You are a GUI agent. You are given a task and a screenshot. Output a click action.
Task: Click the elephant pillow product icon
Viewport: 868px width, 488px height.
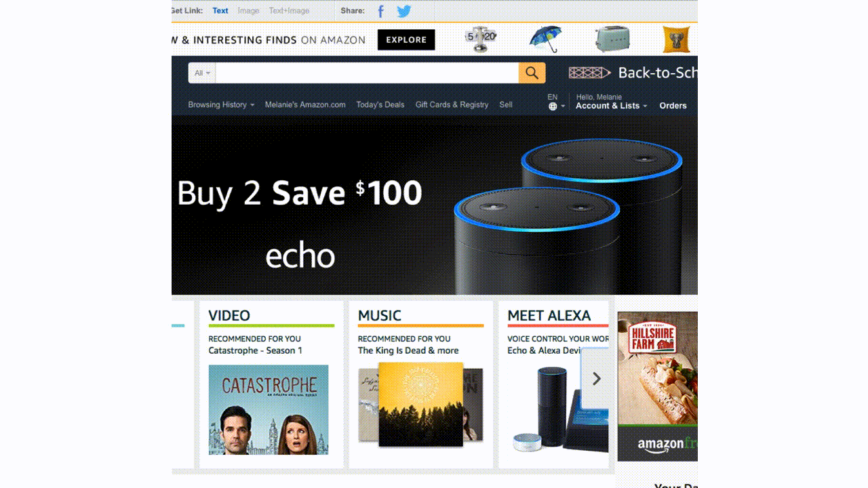pos(676,39)
